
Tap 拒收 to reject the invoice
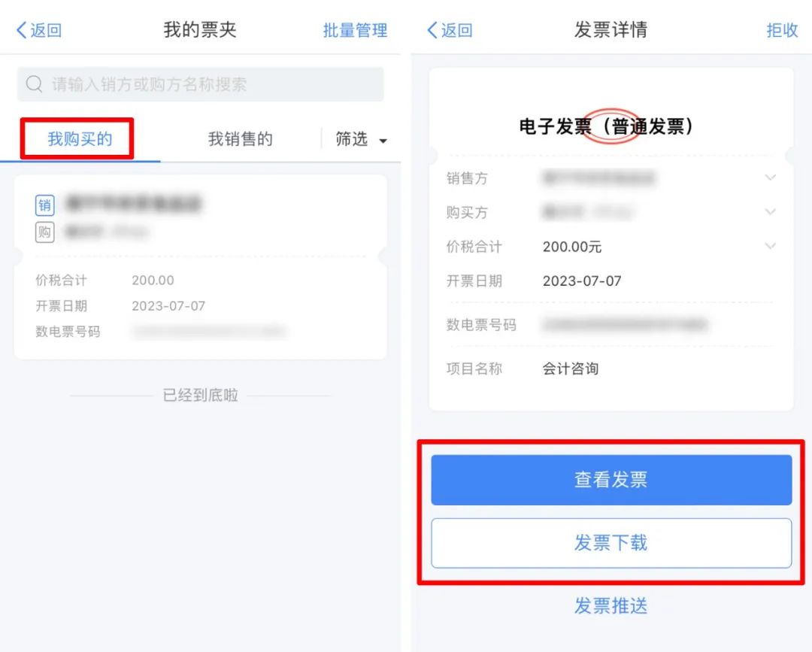tap(782, 30)
